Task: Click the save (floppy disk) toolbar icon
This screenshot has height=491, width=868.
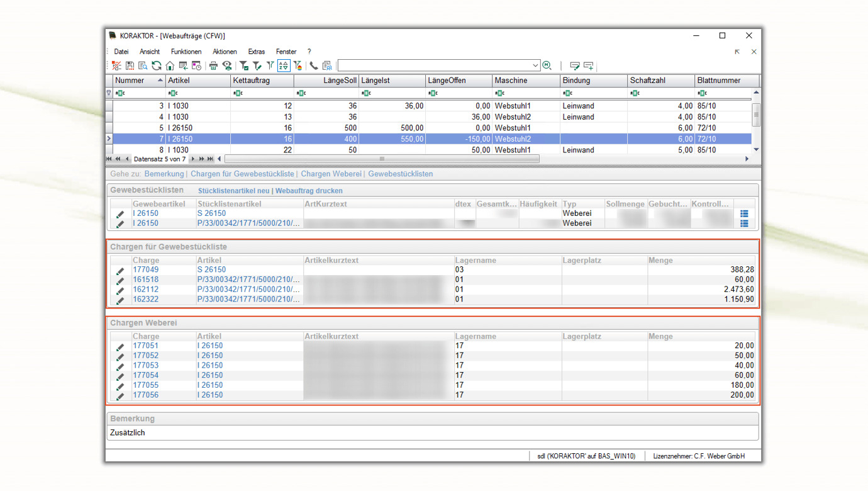Action: pyautogui.click(x=130, y=65)
